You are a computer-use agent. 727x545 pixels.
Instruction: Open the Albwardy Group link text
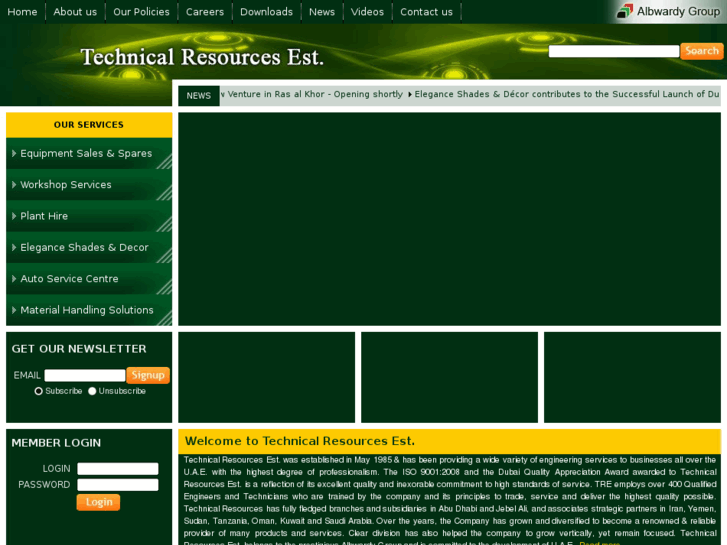coord(678,12)
